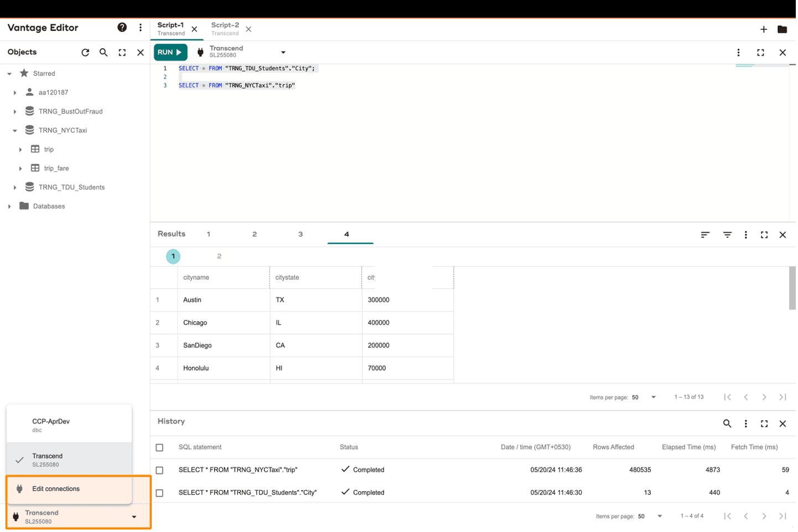Expand the trip_fare table node

point(20,169)
